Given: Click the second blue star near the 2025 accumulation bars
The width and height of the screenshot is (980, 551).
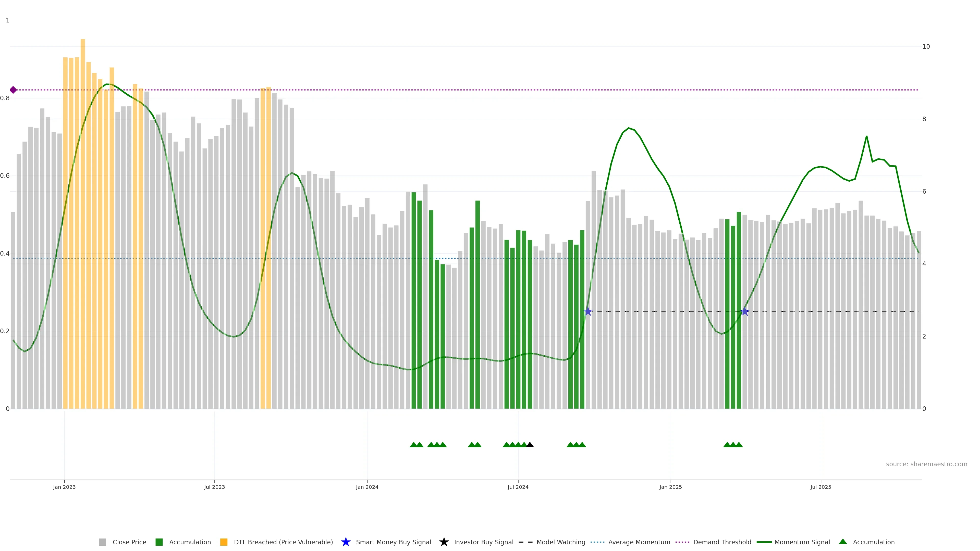Looking at the screenshot, I should 744,311.
